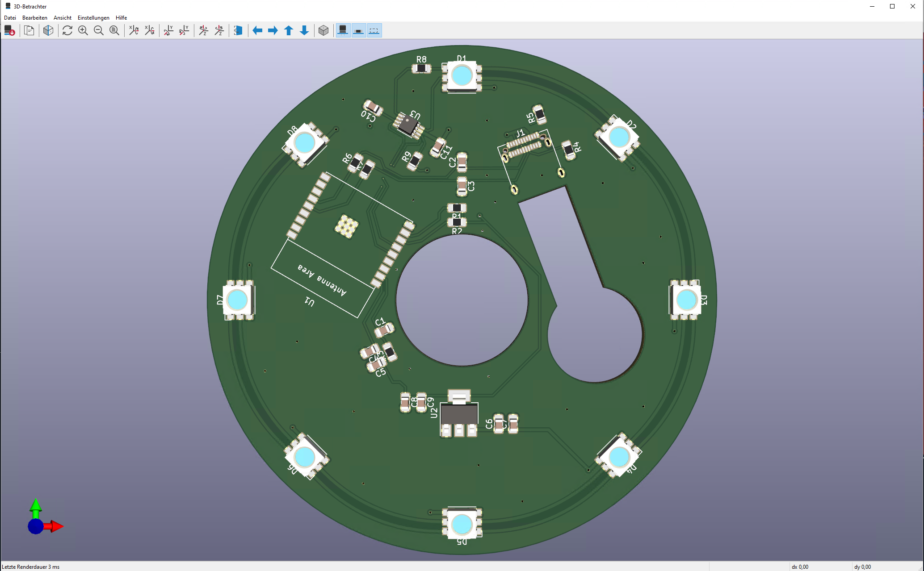924x571 pixels.
Task: Click the D5 LED at board bottom
Action: (462, 524)
